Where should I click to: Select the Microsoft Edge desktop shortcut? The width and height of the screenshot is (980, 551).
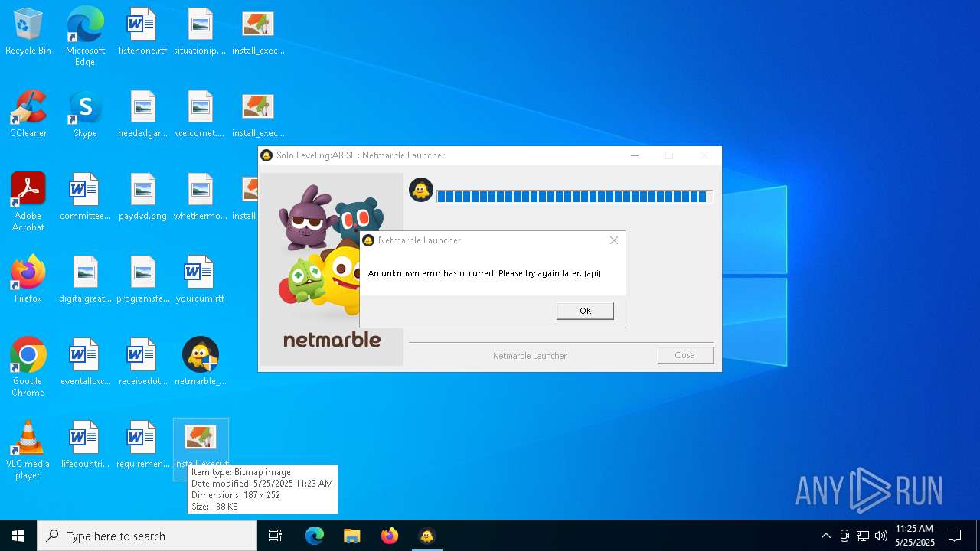(x=85, y=37)
